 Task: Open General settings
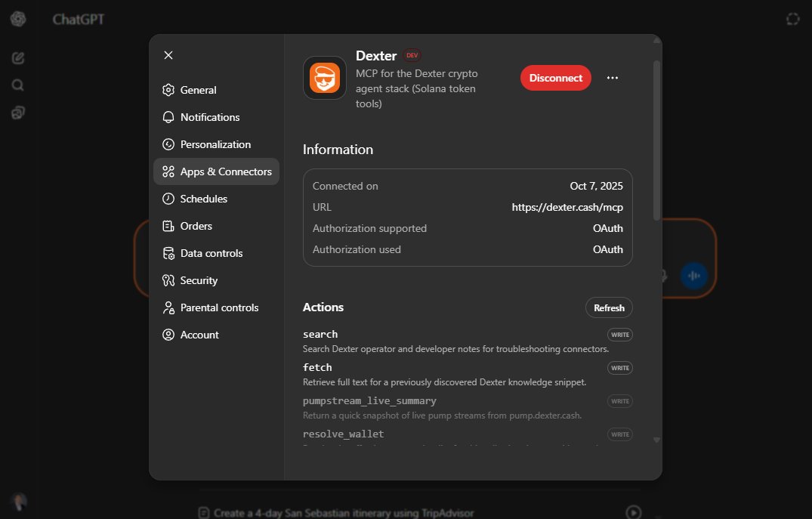[x=216, y=90]
